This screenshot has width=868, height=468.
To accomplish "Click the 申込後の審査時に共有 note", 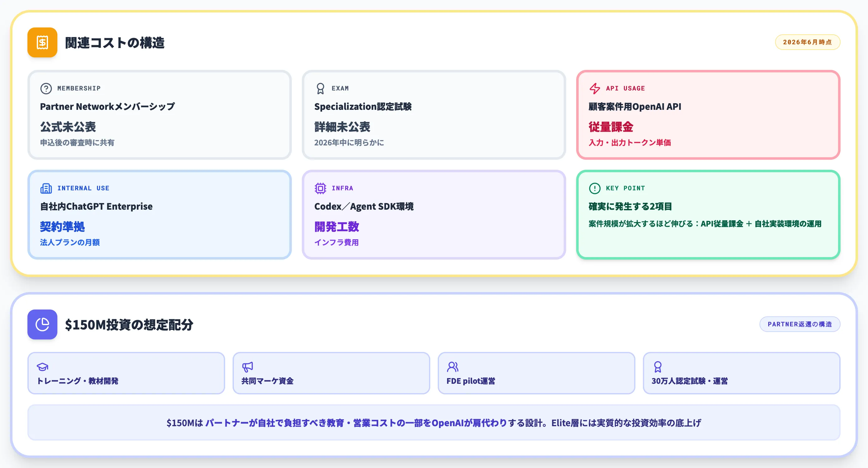I will coord(77,143).
